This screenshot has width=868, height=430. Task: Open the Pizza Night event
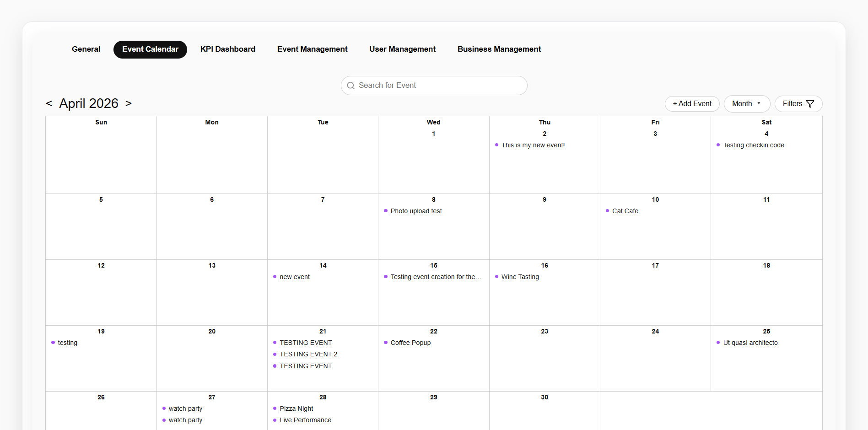[x=297, y=408]
